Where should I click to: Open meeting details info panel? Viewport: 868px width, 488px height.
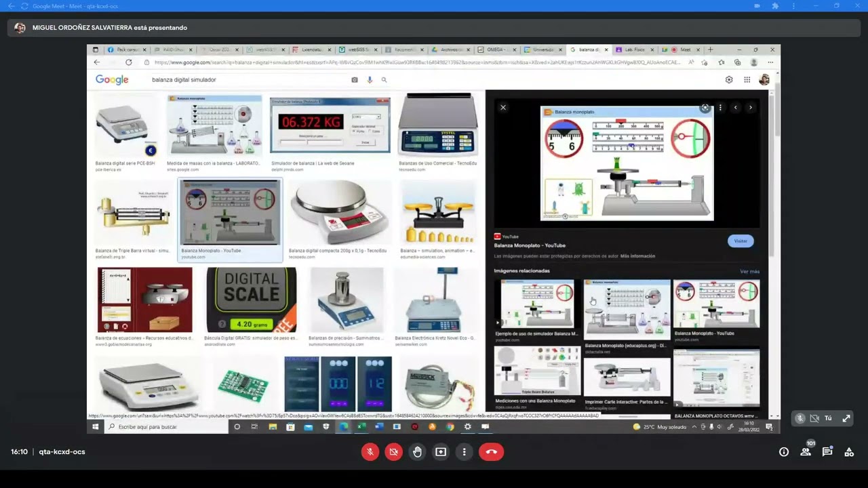[784, 452]
